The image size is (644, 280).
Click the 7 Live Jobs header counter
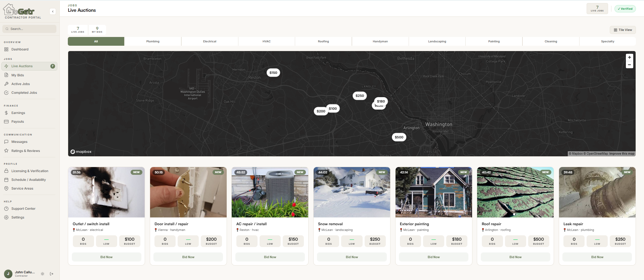(597, 9)
